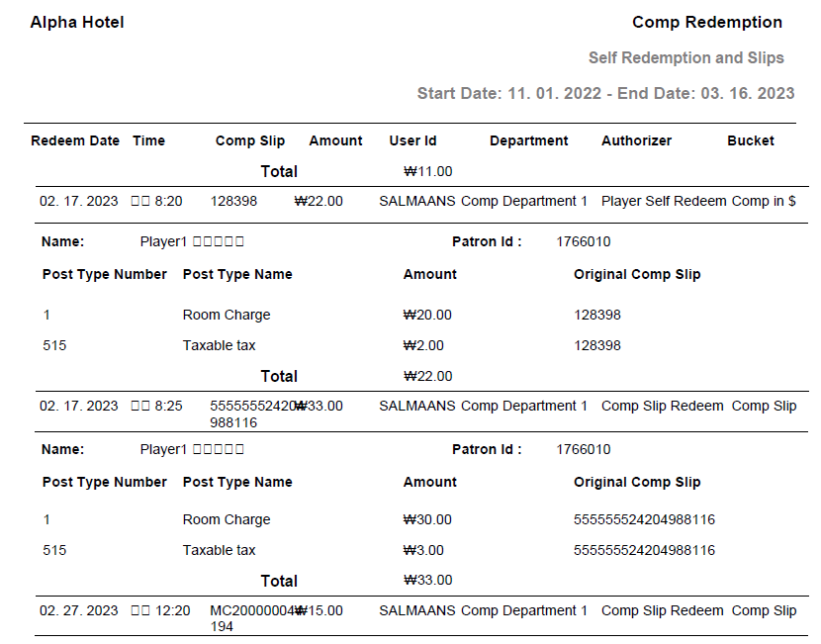This screenshot has width=821, height=644.
Task: Click the Bucket column header
Action: [x=750, y=140]
